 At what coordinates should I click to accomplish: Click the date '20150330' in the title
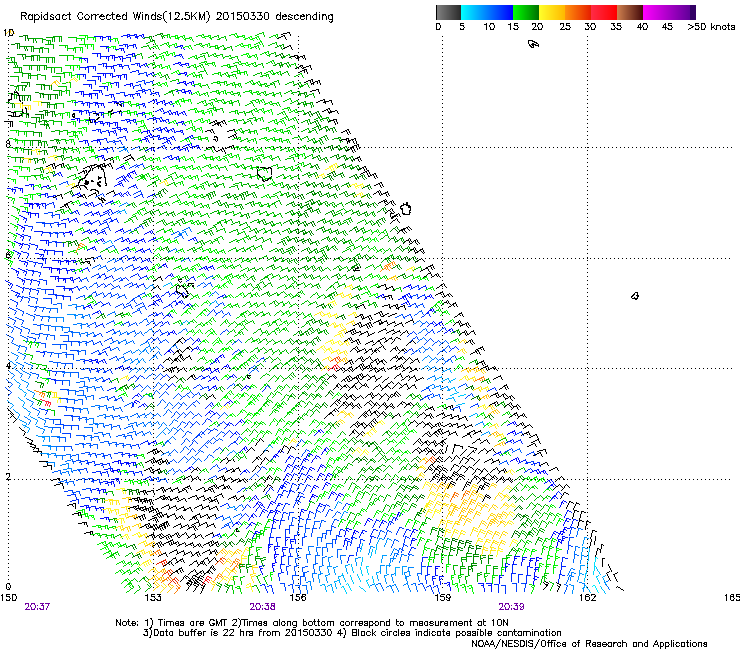point(243,17)
